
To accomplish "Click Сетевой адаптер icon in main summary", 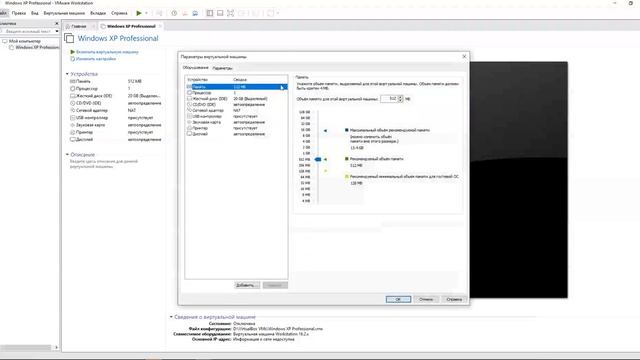I will pos(72,110).
